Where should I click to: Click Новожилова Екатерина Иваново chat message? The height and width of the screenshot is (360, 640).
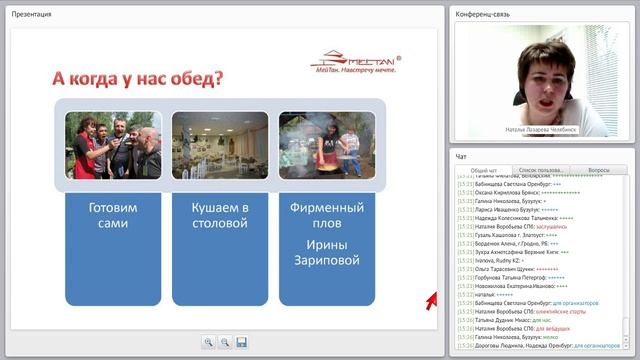[x=512, y=286]
